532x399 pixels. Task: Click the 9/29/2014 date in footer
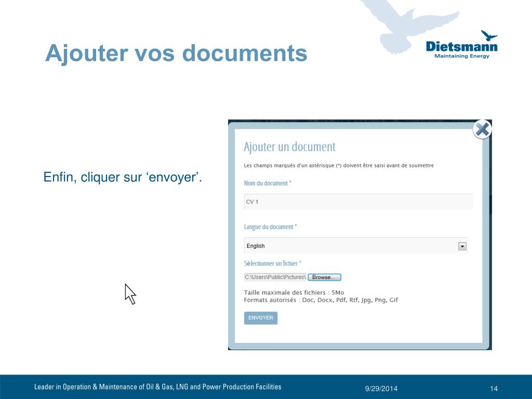pos(381,389)
